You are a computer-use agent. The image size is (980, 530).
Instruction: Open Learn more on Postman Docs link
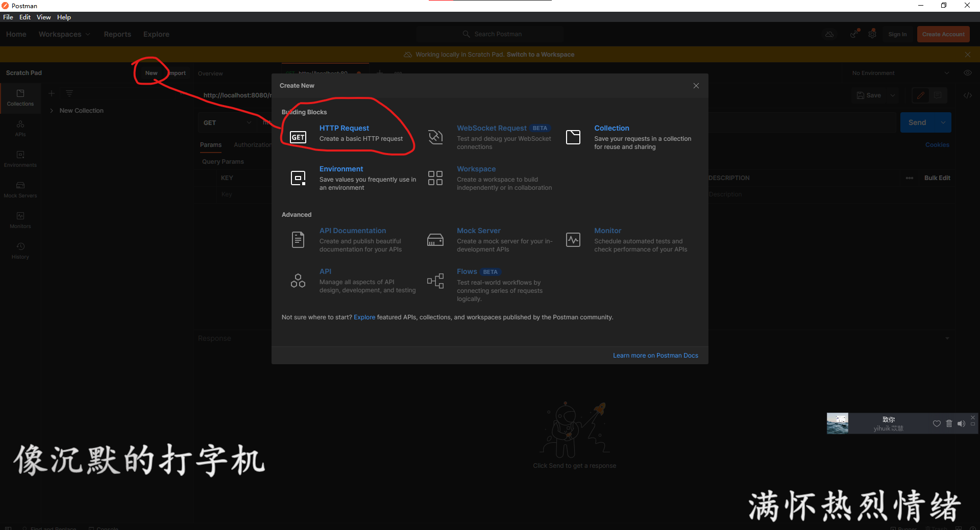tap(655, 356)
